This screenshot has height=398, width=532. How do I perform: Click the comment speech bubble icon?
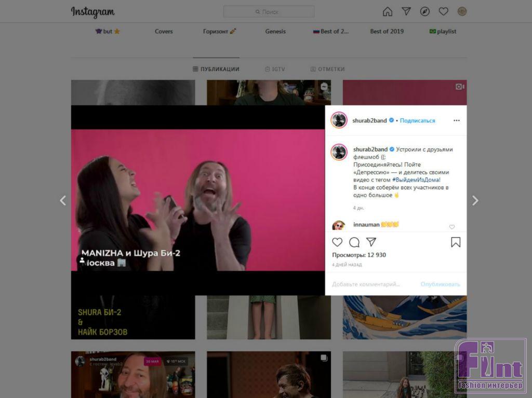click(x=354, y=242)
